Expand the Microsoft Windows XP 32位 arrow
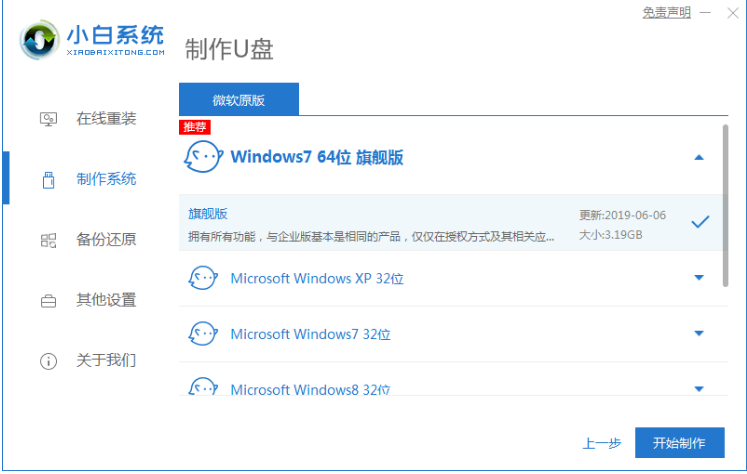 pos(699,278)
